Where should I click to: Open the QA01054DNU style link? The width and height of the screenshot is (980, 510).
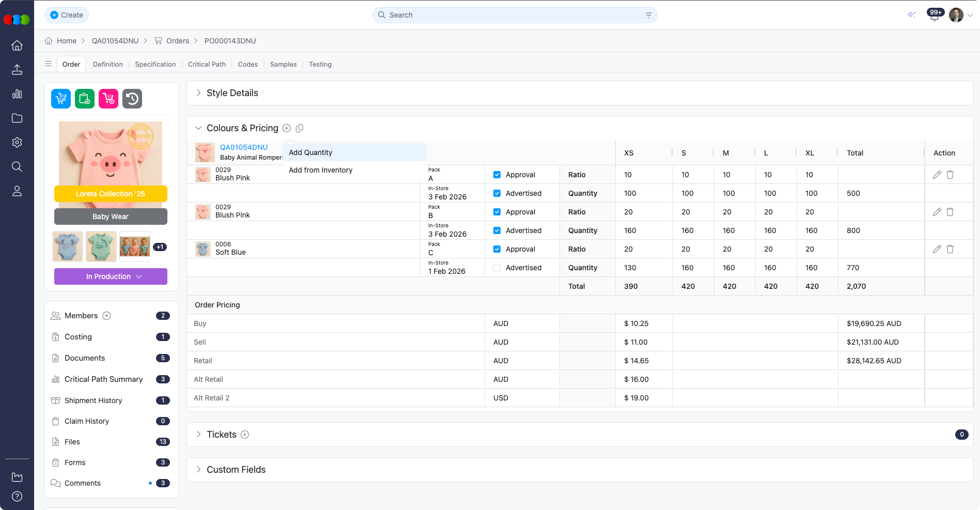coord(244,147)
